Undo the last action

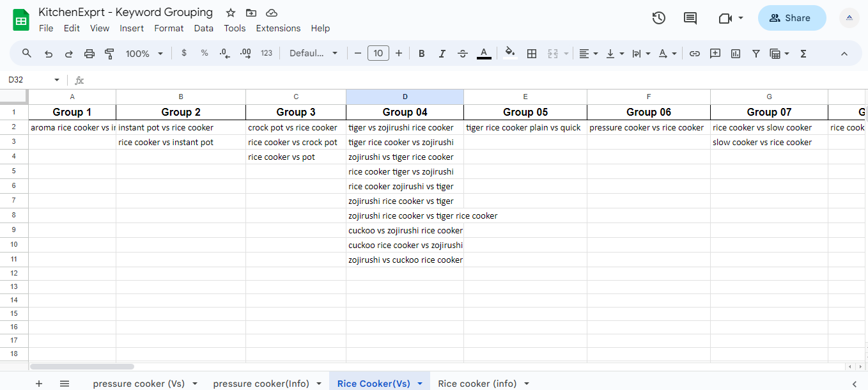(49, 54)
